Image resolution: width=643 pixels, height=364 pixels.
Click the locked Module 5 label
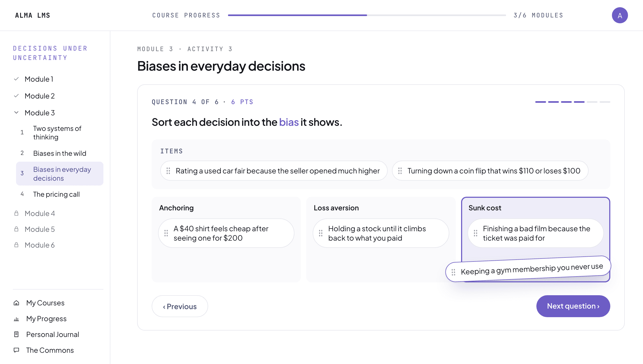tap(40, 229)
